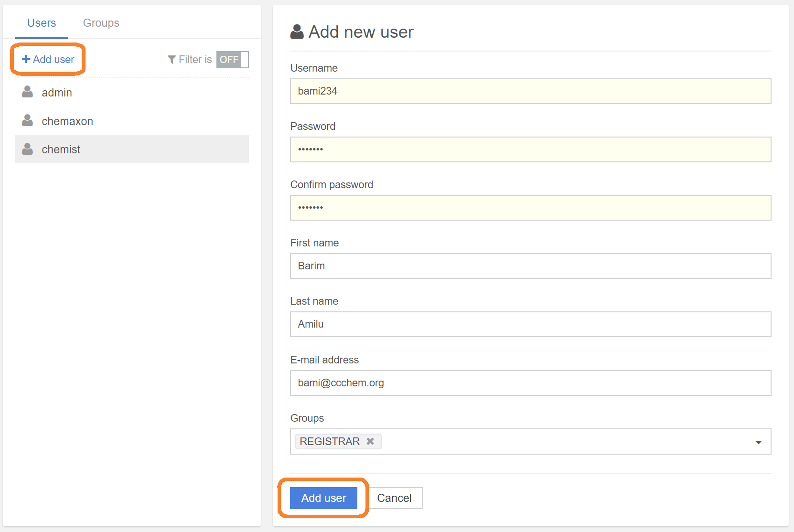Expand the Groups dropdown arrow
This screenshot has width=794, height=532.
758,442
